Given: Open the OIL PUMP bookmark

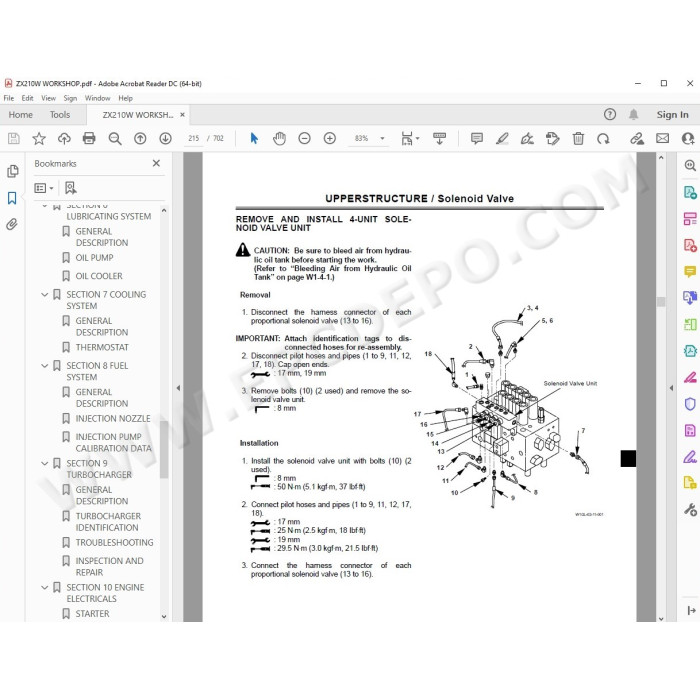Looking at the screenshot, I should tap(94, 258).
